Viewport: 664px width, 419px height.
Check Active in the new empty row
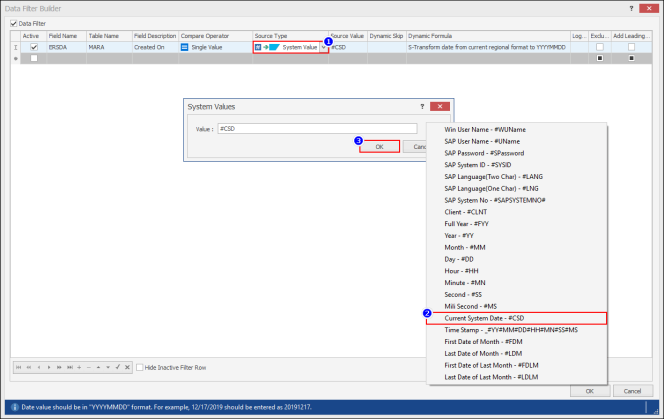(34, 58)
